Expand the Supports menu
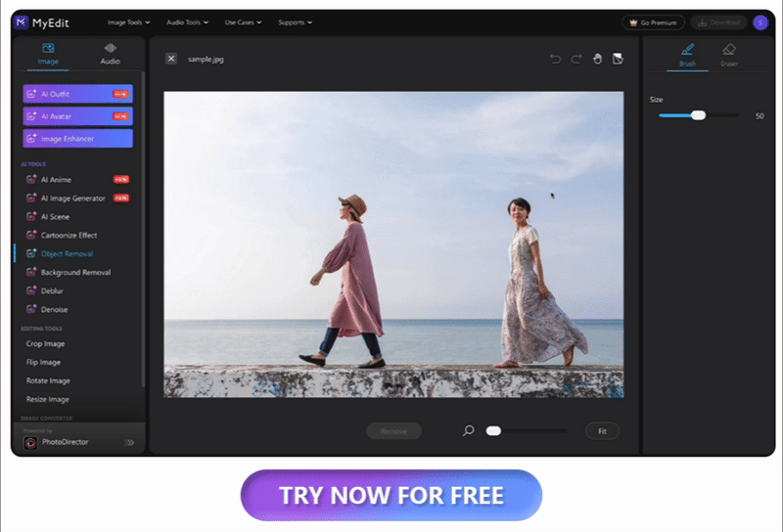This screenshot has width=783, height=532. coord(295,22)
